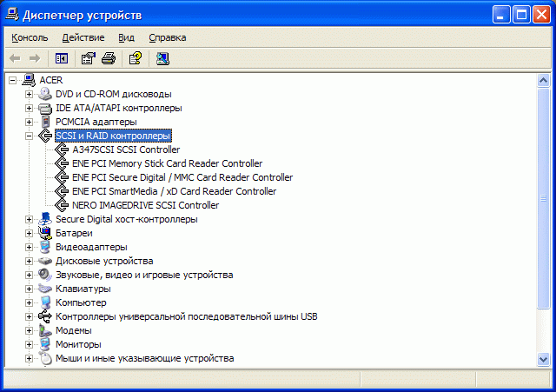Click the Модемы modem icon

(45, 330)
